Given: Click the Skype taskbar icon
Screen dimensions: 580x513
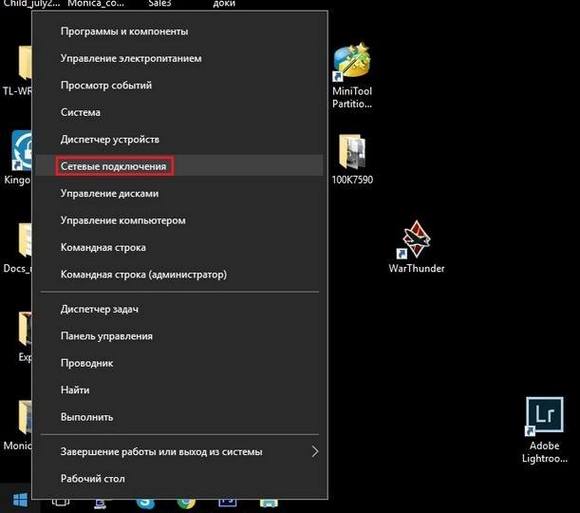Looking at the screenshot, I should tap(145, 503).
